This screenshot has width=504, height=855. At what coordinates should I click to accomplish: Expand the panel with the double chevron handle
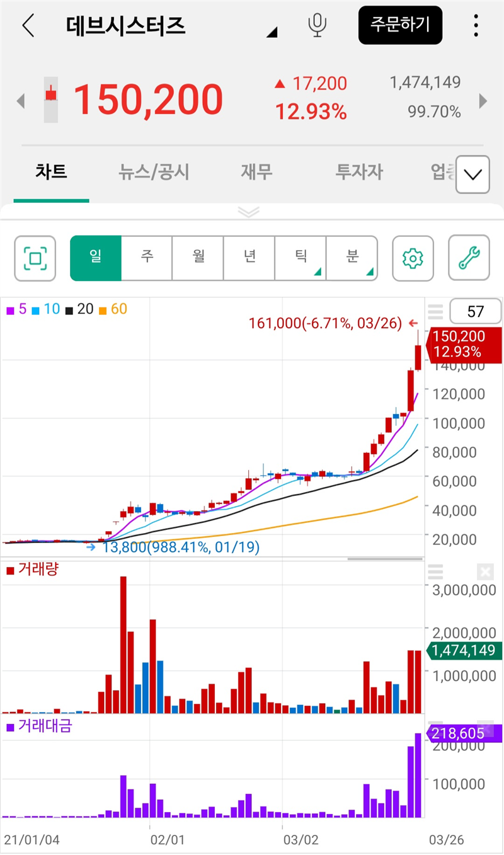(x=249, y=212)
